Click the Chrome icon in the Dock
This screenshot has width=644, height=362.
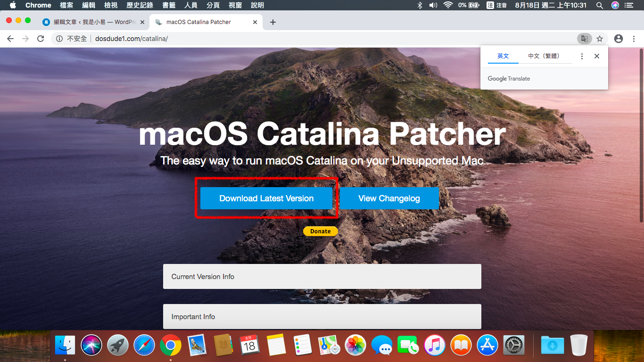click(171, 345)
